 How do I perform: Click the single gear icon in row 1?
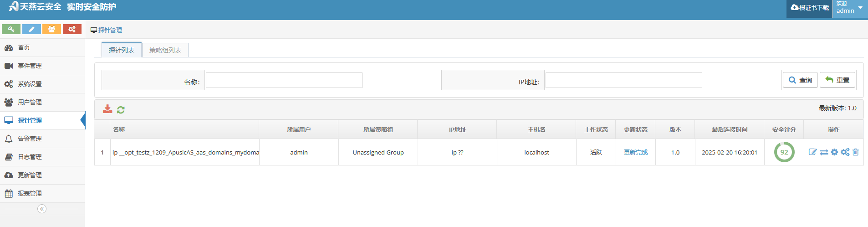[834, 152]
